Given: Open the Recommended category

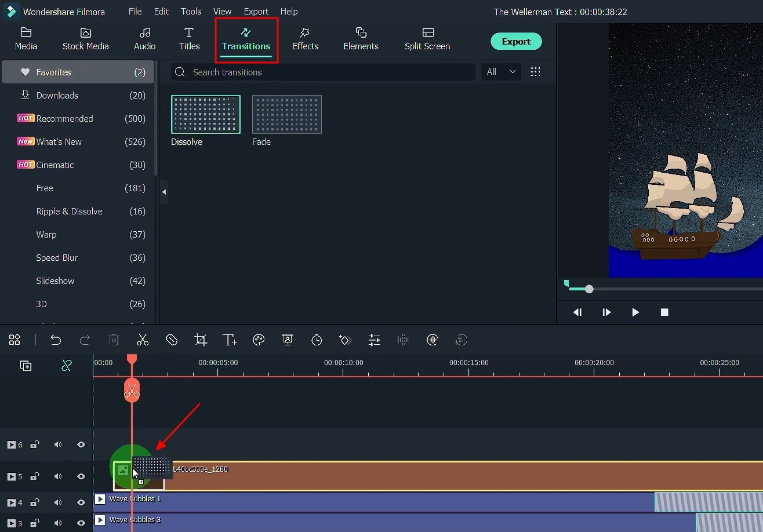Looking at the screenshot, I should click(78, 118).
